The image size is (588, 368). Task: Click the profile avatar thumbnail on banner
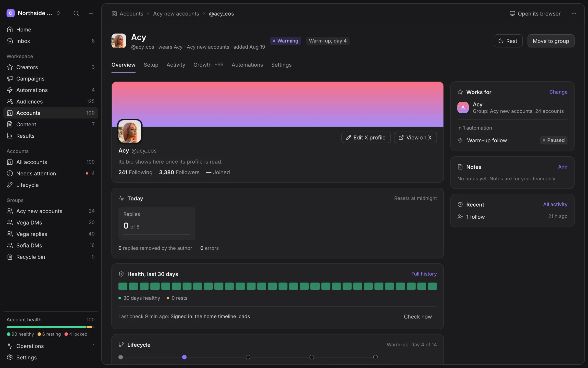point(130,131)
